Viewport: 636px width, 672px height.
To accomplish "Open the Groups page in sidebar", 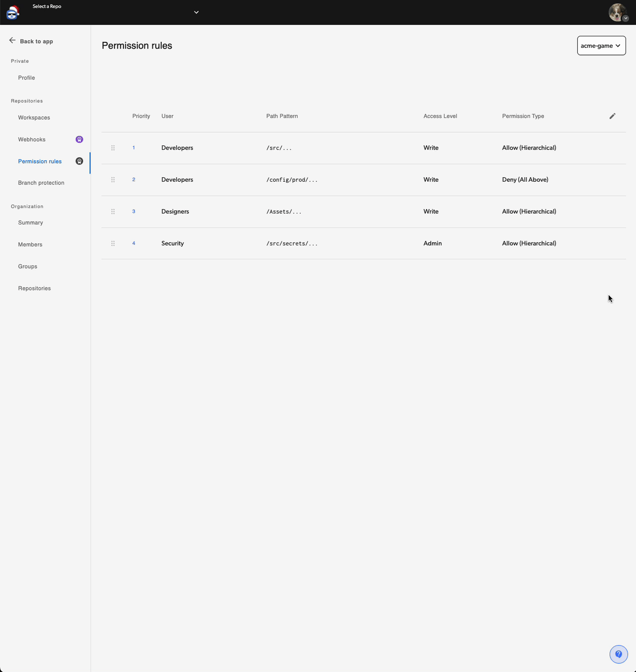I will [x=27, y=266].
